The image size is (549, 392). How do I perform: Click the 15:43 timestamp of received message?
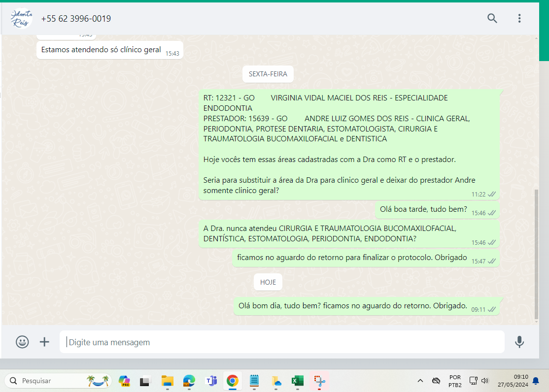172,54
